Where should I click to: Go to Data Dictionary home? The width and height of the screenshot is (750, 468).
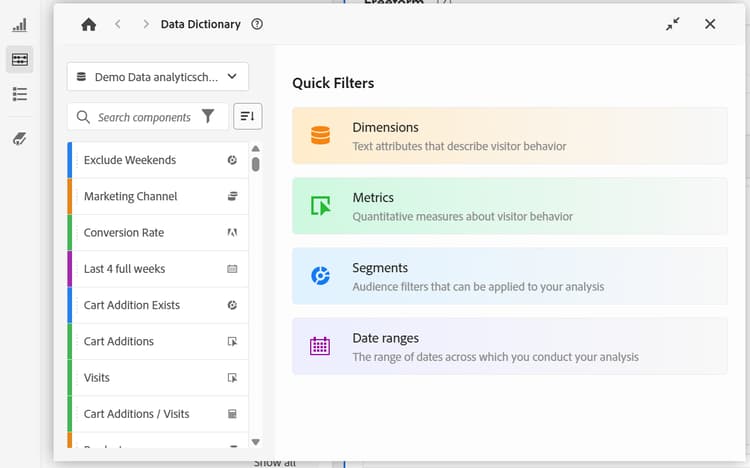pos(89,24)
